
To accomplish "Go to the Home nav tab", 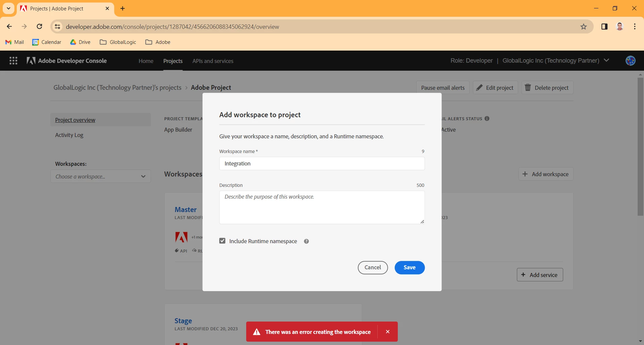I will pyautogui.click(x=146, y=61).
